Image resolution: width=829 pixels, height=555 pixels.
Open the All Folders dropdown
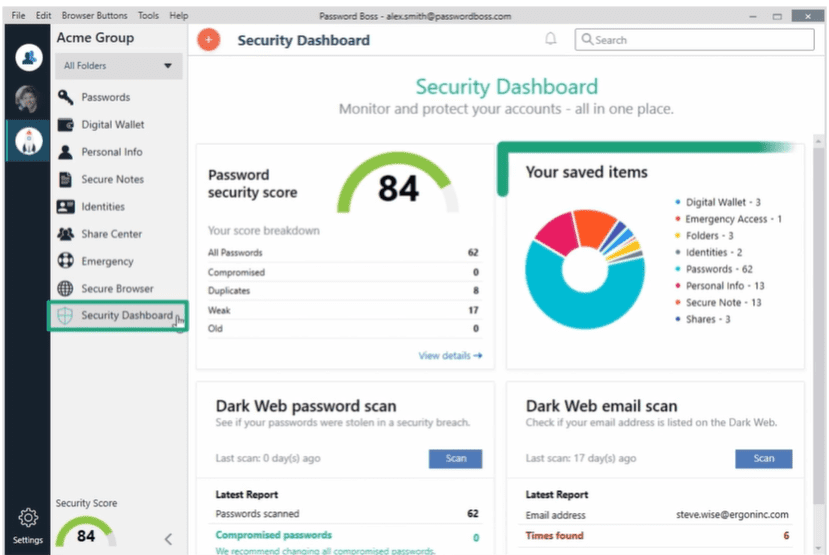coord(118,66)
